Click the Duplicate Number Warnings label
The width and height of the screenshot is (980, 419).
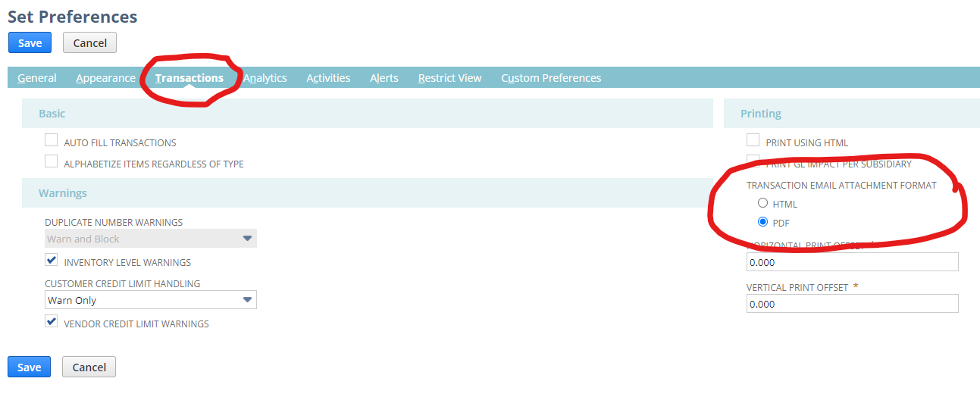pyautogui.click(x=114, y=222)
